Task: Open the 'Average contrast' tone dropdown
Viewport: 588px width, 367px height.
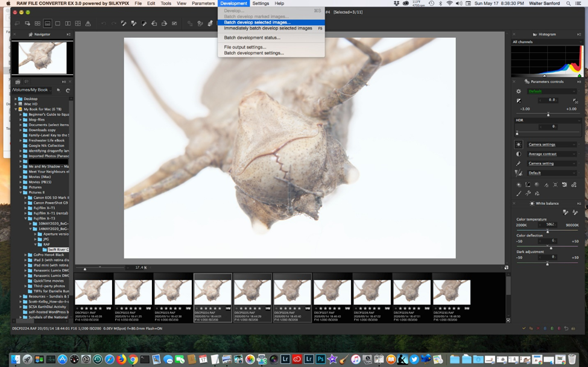Action: [552, 154]
